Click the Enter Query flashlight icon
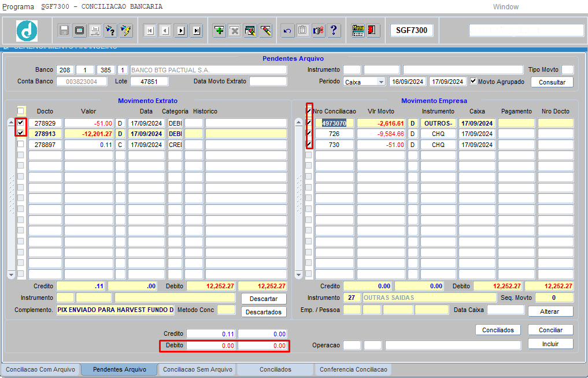Image resolution: width=588 pixels, height=378 pixels. tap(110, 31)
